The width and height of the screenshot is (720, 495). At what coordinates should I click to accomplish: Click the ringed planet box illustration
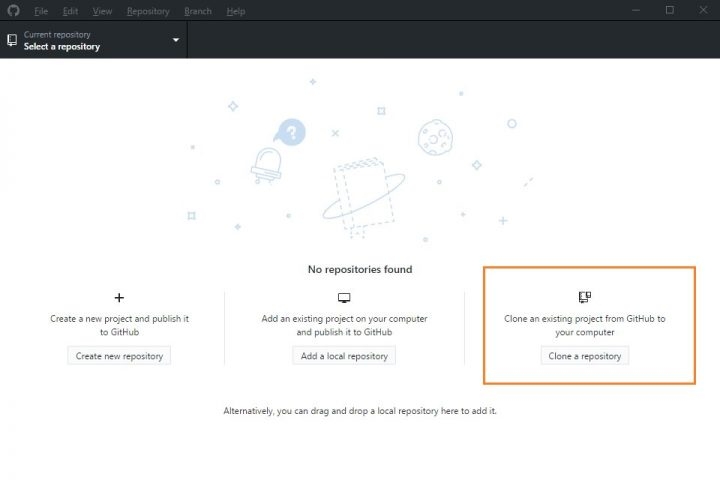pos(363,197)
